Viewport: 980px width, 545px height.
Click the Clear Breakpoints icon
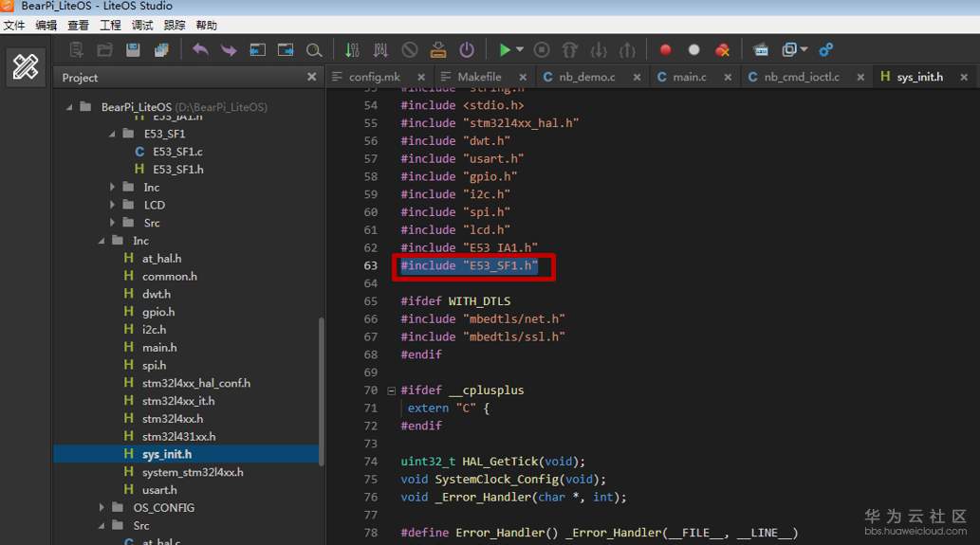click(723, 50)
